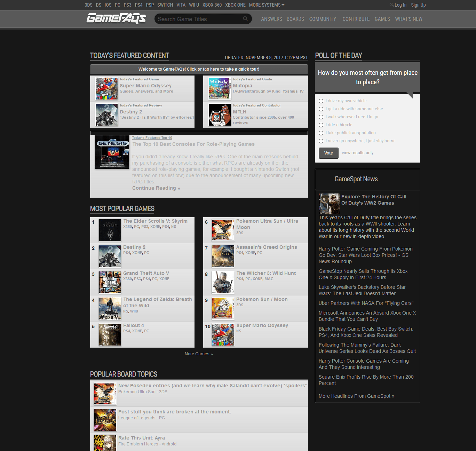
Task: Select the 'I drive my own vehicle' option
Action: [321, 101]
